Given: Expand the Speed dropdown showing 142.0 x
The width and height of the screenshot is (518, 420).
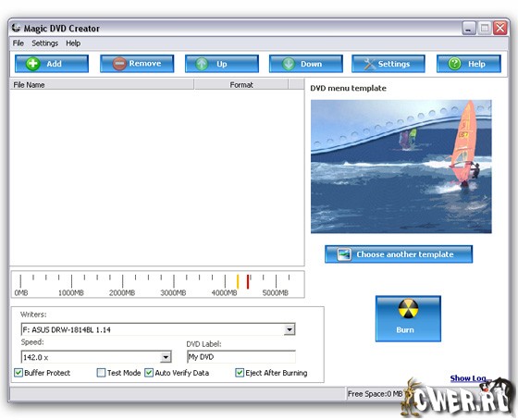Looking at the screenshot, I should pyautogui.click(x=166, y=357).
